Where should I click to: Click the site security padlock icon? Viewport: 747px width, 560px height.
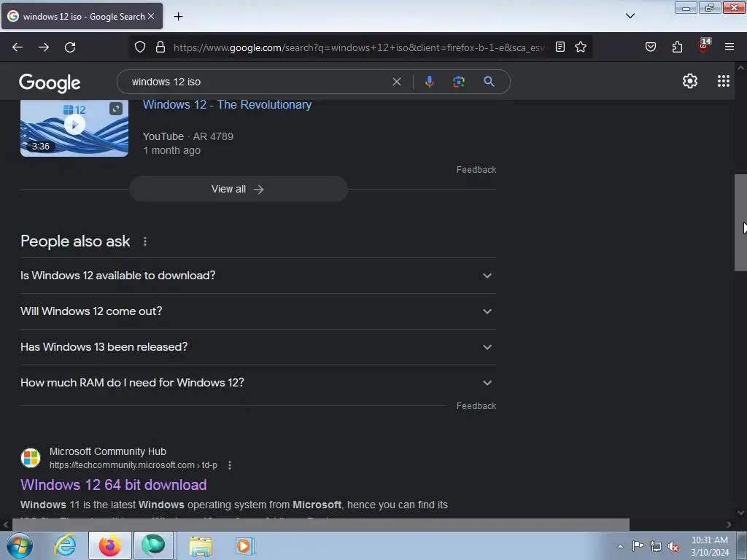160,47
